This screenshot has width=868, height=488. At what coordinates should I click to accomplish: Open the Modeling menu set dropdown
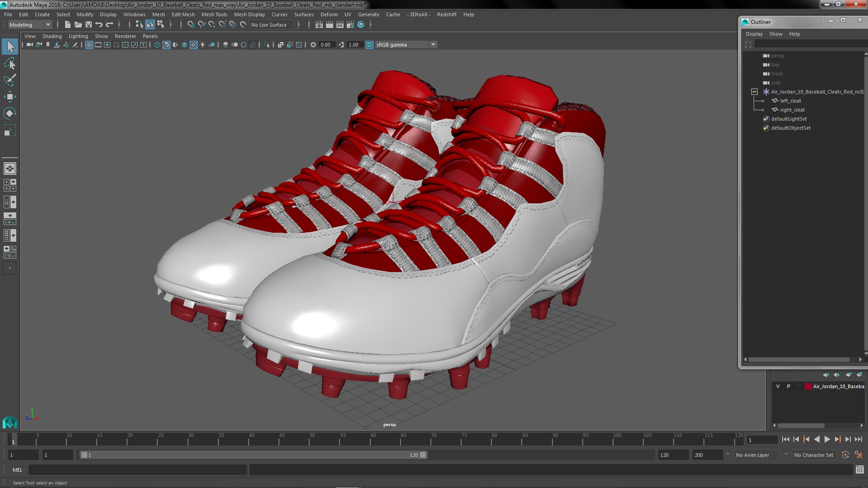pos(30,25)
